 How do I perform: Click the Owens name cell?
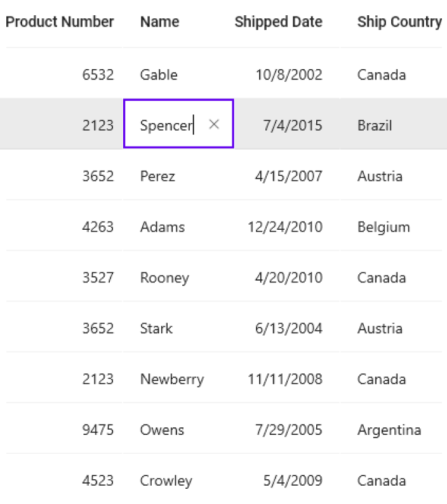[x=162, y=430]
